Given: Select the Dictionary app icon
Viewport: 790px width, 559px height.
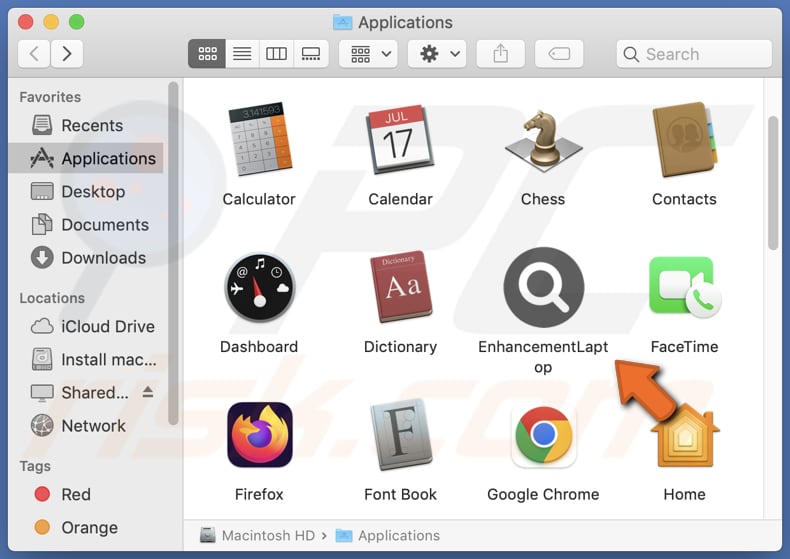Looking at the screenshot, I should (401, 287).
